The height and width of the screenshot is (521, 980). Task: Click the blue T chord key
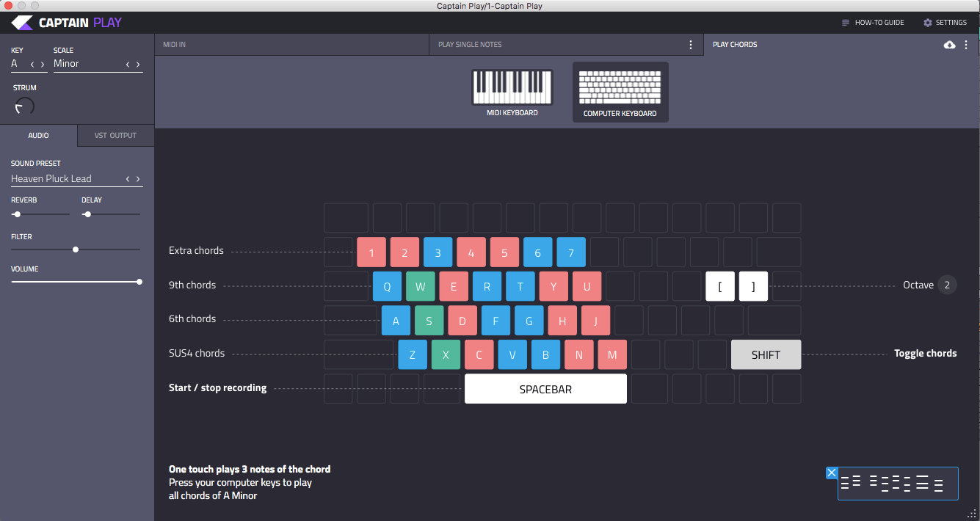click(x=520, y=286)
